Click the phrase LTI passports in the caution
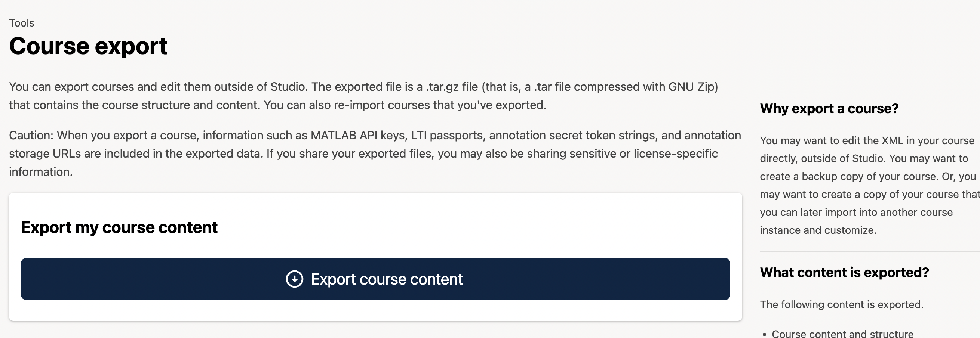The image size is (980, 338). pyautogui.click(x=447, y=135)
